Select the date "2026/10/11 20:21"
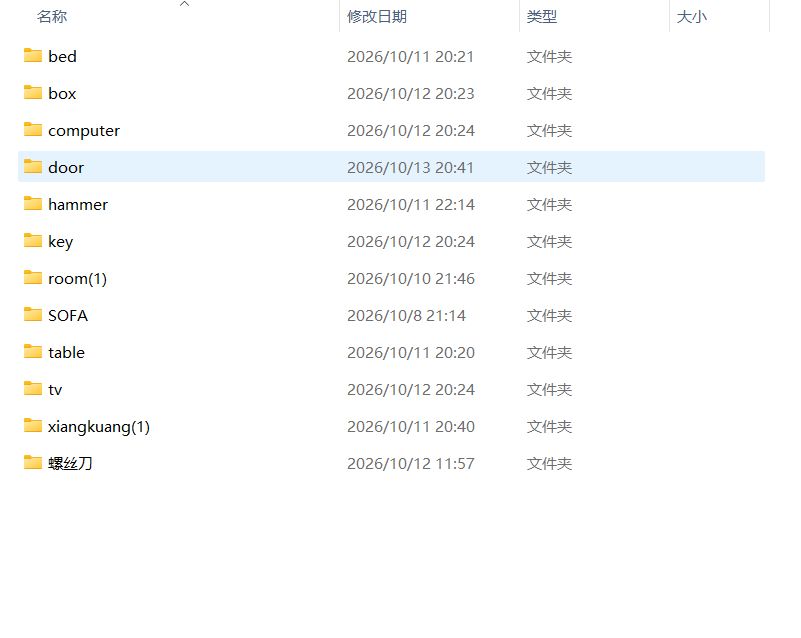Screen dimensions: 801x638 click(411, 56)
